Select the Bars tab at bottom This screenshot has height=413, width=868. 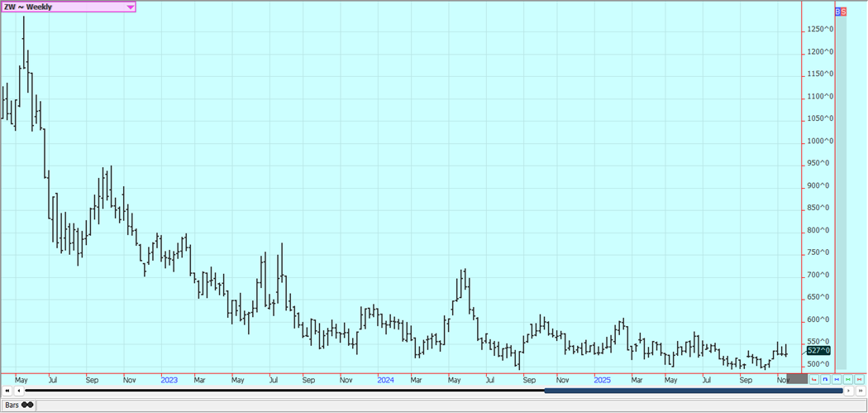coord(18,405)
